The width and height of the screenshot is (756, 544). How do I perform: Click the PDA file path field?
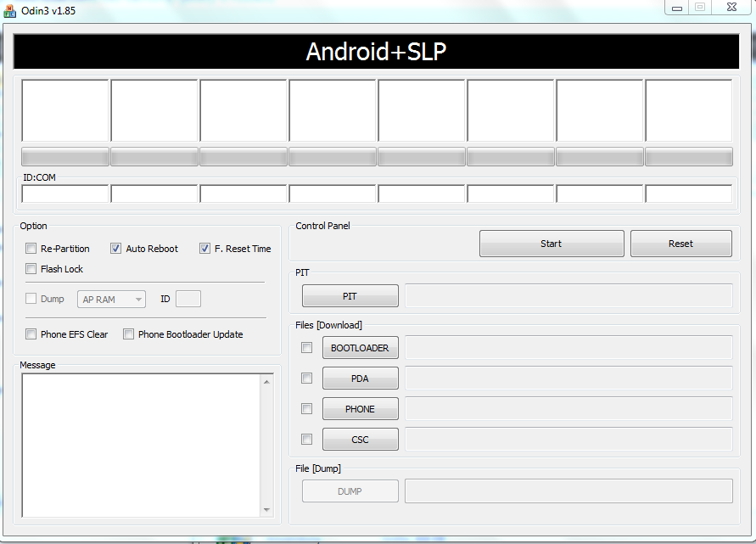click(569, 378)
